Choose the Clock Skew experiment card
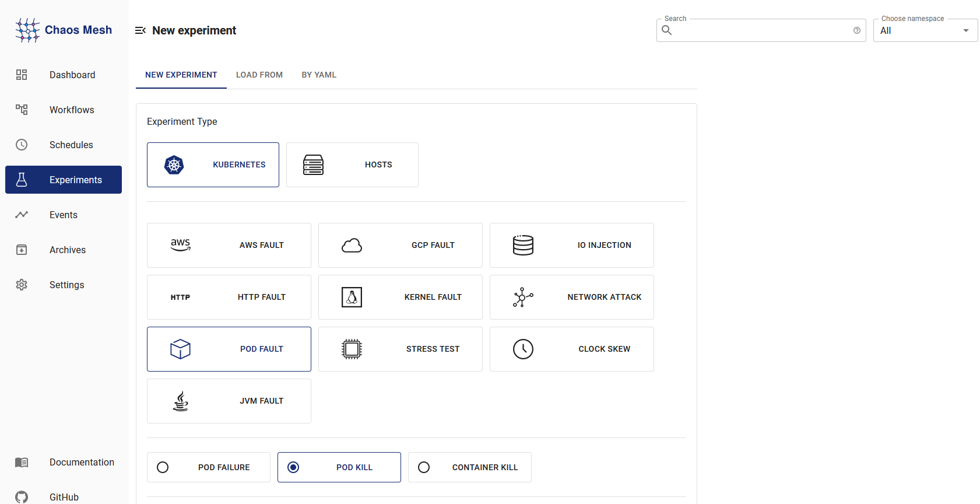 tap(572, 349)
